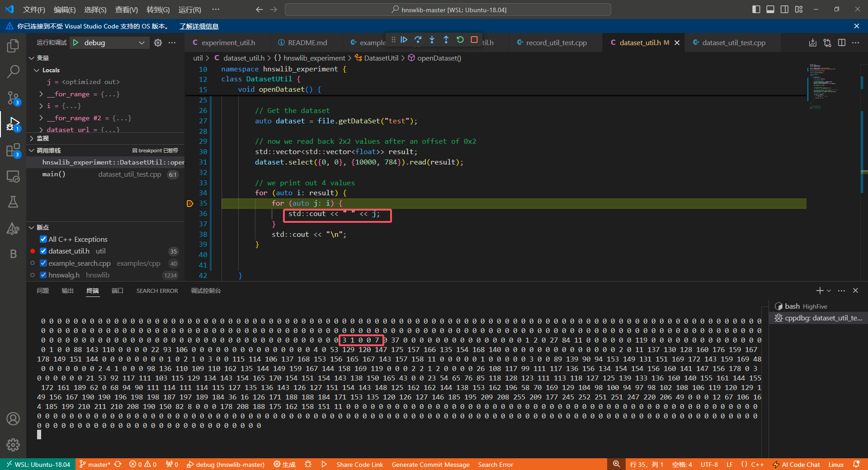Open launch.json via debug gear icon

(x=158, y=42)
